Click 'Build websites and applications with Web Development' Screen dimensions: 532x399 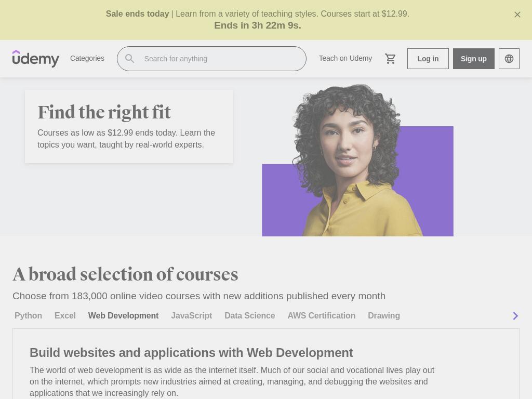(191, 353)
